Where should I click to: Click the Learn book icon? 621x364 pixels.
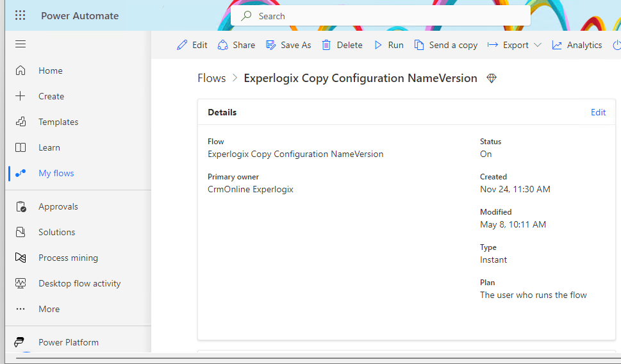tap(21, 147)
